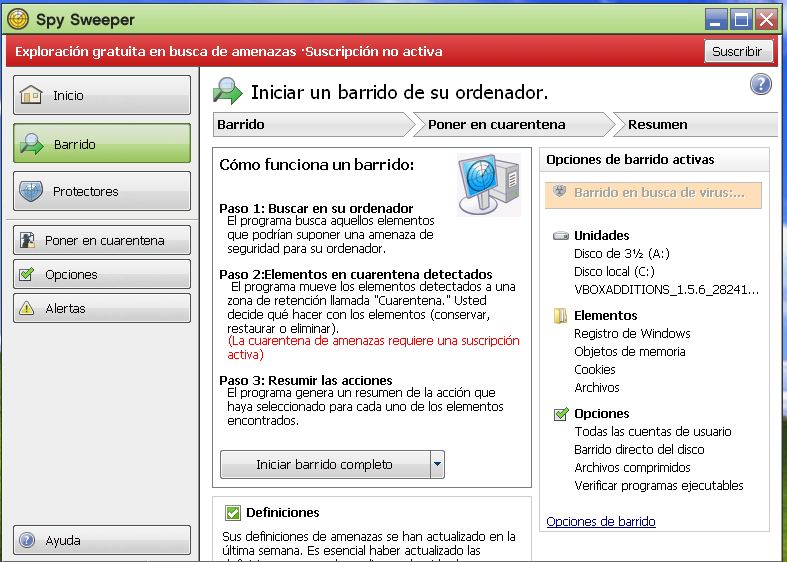Click the magnifier arrow icon on Barrido button

[32, 144]
